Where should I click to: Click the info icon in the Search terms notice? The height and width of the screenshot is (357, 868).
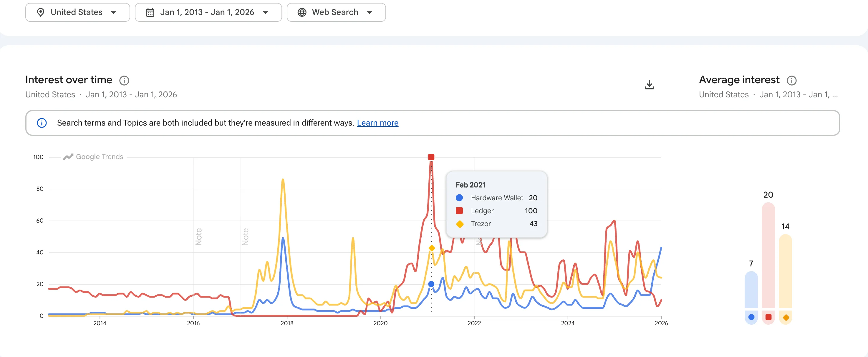[x=42, y=123]
